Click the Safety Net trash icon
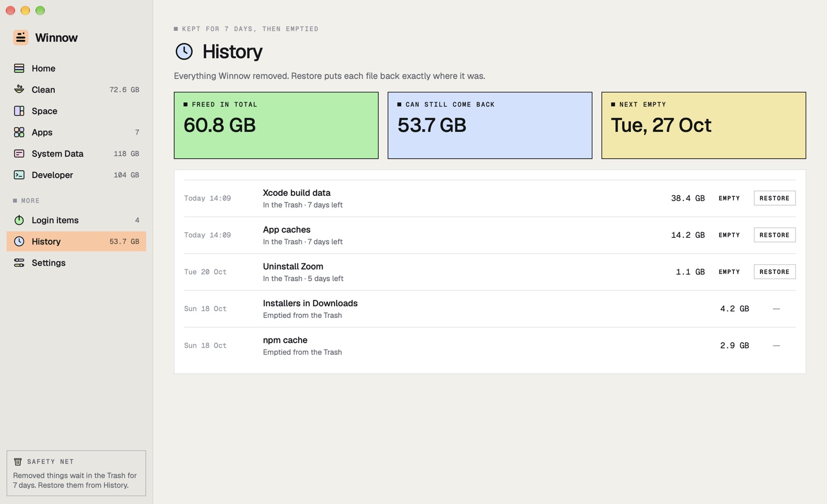 (x=18, y=462)
